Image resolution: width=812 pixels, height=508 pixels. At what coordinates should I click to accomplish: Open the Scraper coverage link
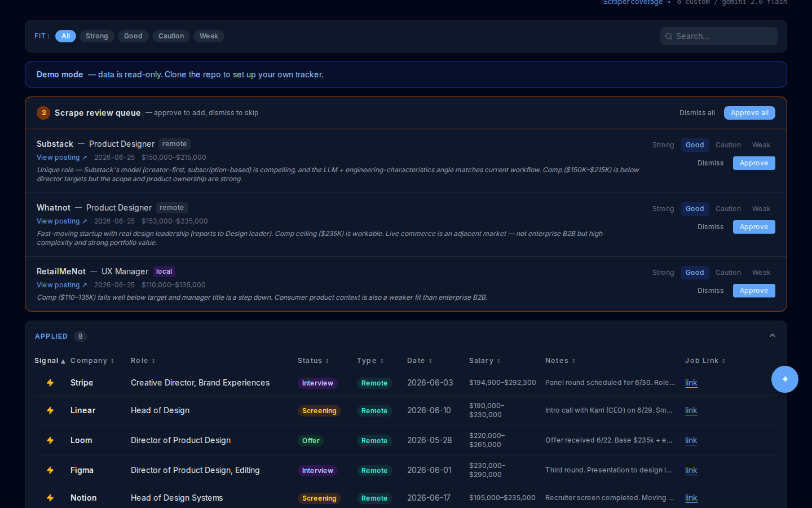(637, 2)
